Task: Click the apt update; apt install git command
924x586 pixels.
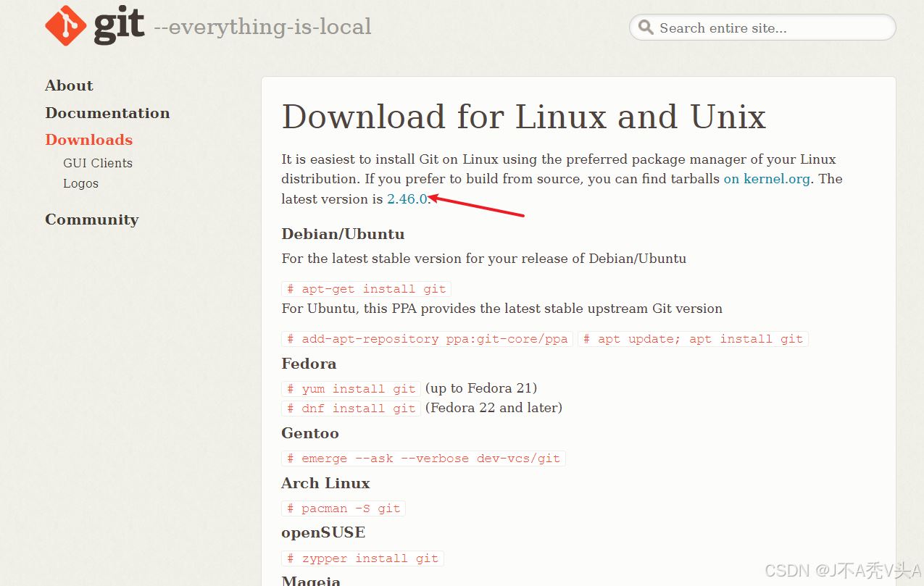Action: pyautogui.click(x=693, y=339)
